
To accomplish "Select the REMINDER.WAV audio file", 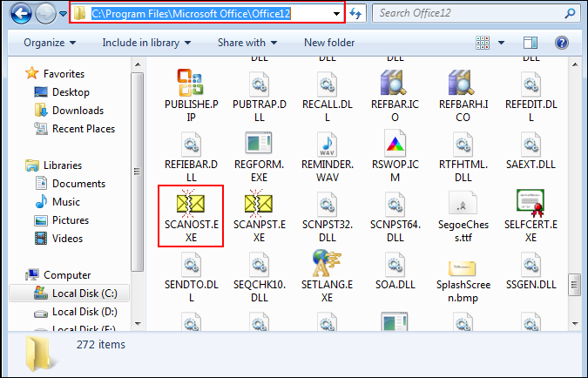I will click(328, 157).
